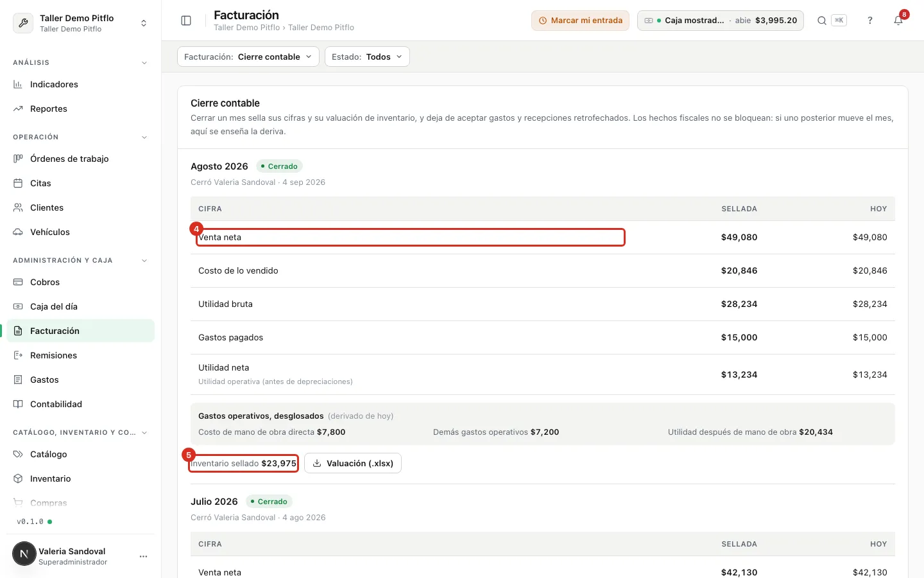Click the Catálogo tag icon
924x578 pixels.
point(18,454)
